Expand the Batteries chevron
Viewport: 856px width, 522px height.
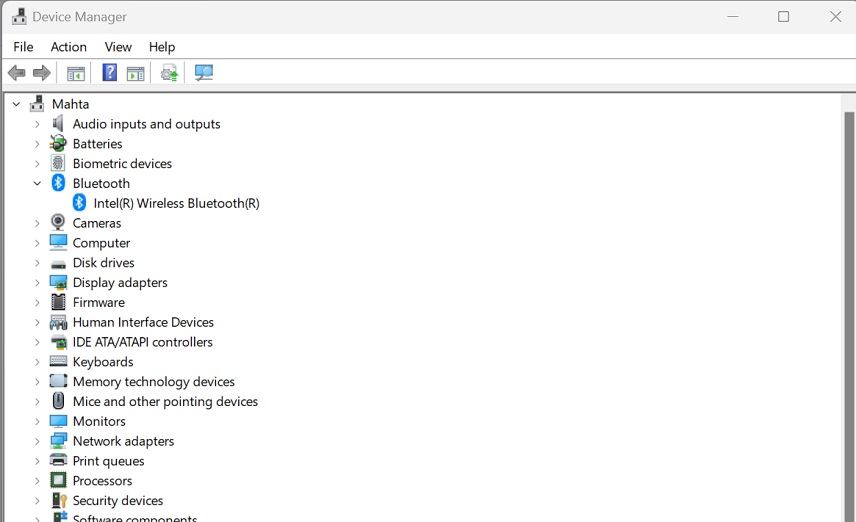(x=37, y=144)
